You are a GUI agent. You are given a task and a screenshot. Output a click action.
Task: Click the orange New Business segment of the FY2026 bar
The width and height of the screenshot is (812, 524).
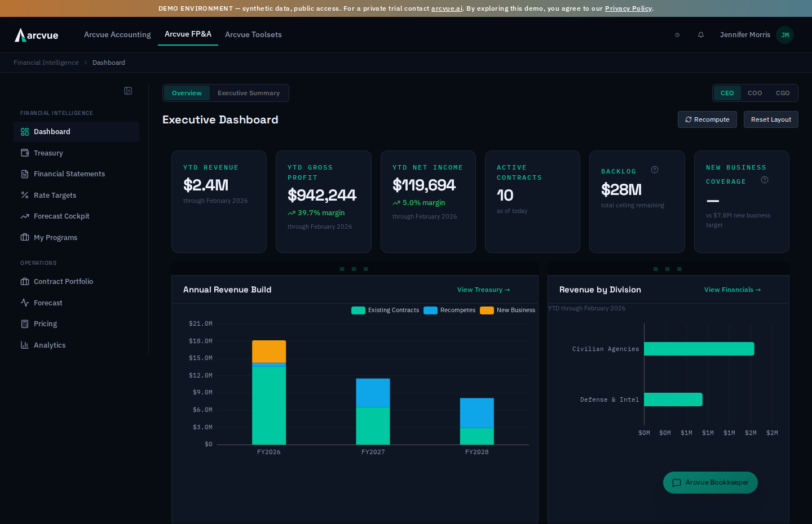click(269, 352)
